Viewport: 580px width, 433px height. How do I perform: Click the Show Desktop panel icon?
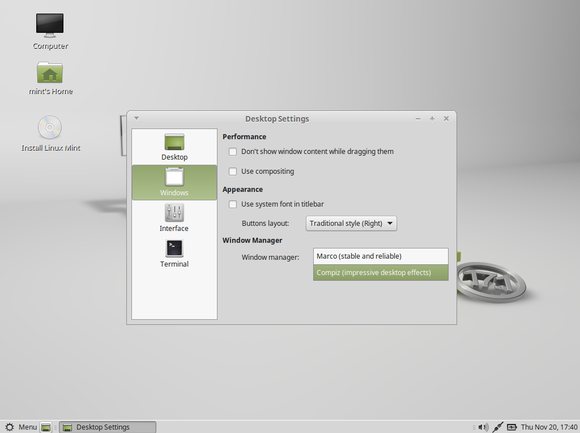(x=46, y=427)
